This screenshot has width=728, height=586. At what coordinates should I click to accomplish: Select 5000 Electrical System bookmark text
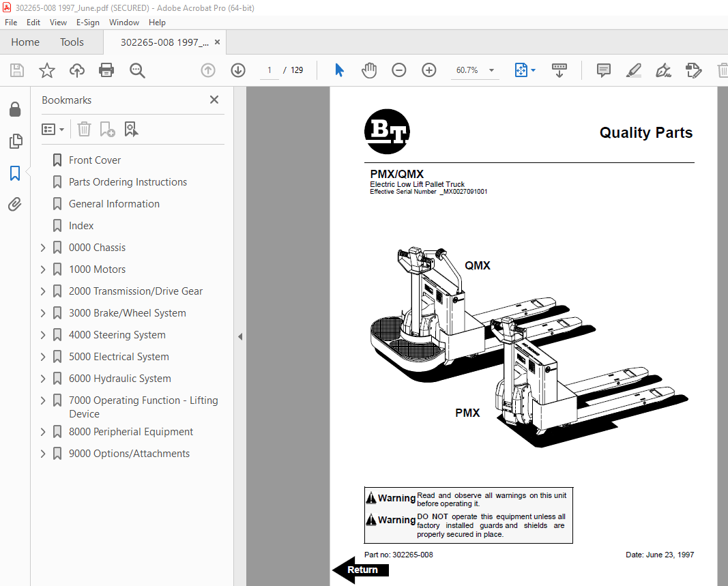pyautogui.click(x=119, y=357)
